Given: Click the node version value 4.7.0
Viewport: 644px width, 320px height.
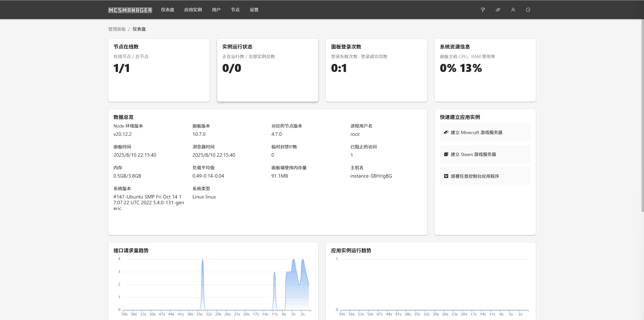Looking at the screenshot, I should coord(276,134).
